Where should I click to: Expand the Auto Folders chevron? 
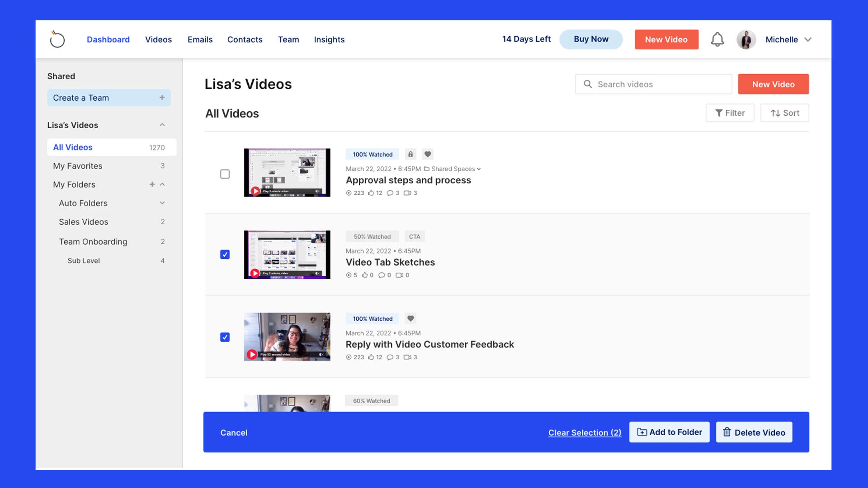point(162,203)
